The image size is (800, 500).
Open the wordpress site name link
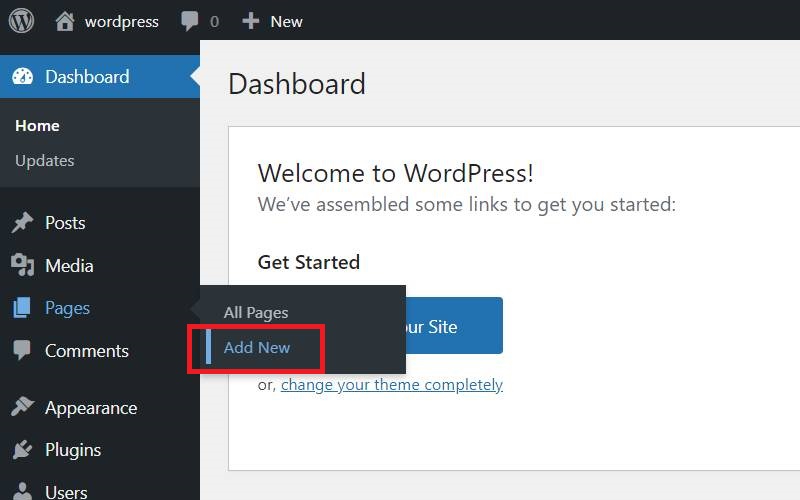[121, 21]
